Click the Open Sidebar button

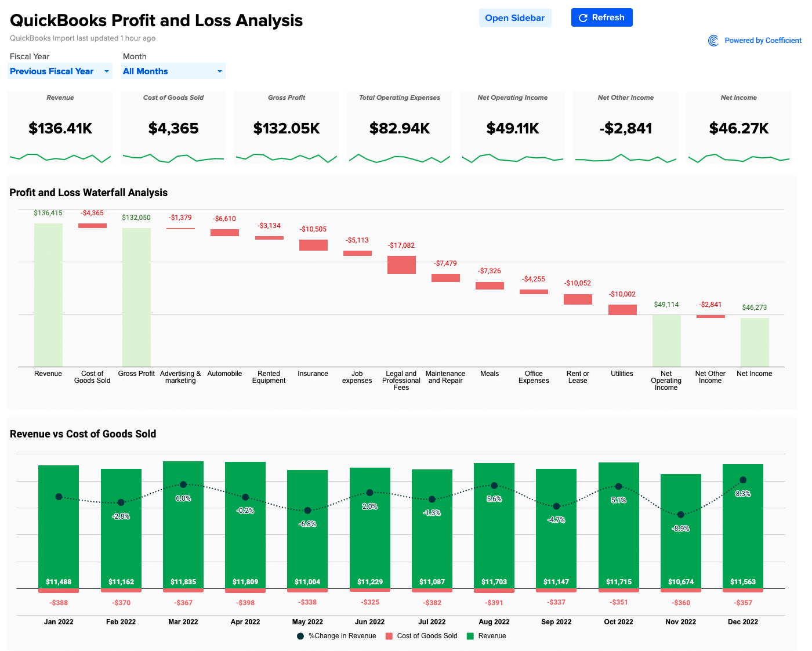coord(514,18)
